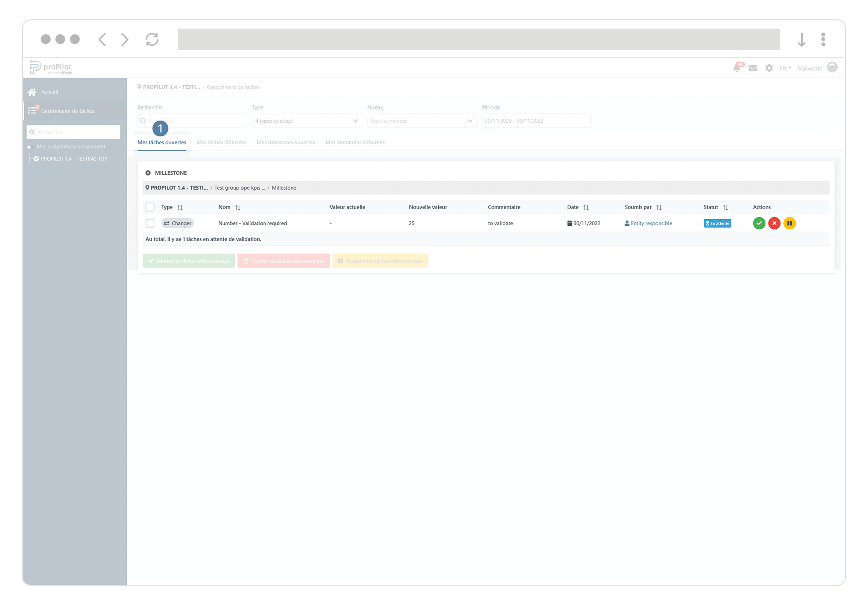Expand PROPILOT 1.4 - TESTING TOP tree node
Viewport: 868px width, 609px height.
[36, 159]
